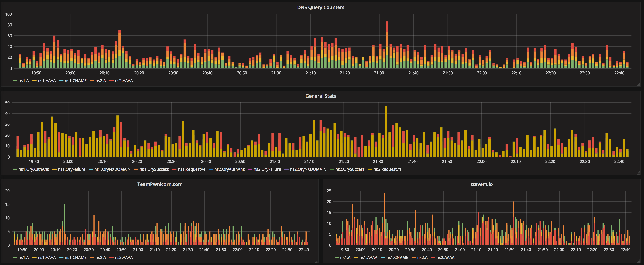Open the TeamPwnicorn.com panel title dropdown
The image size is (644, 265).
[160, 184]
